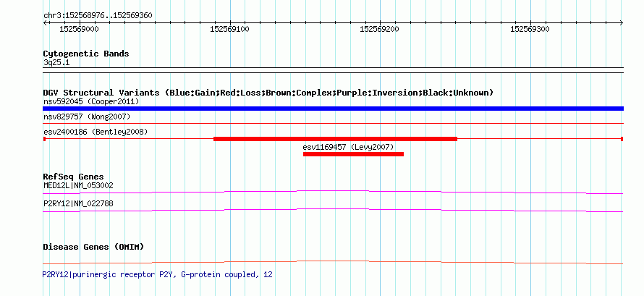Click the blue gain bar for nsv592045

point(333,109)
